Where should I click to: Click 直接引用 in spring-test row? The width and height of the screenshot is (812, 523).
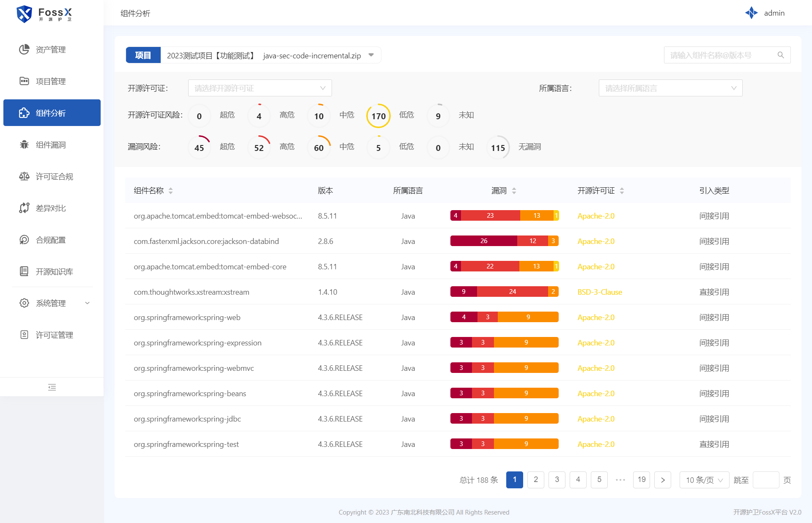point(714,444)
